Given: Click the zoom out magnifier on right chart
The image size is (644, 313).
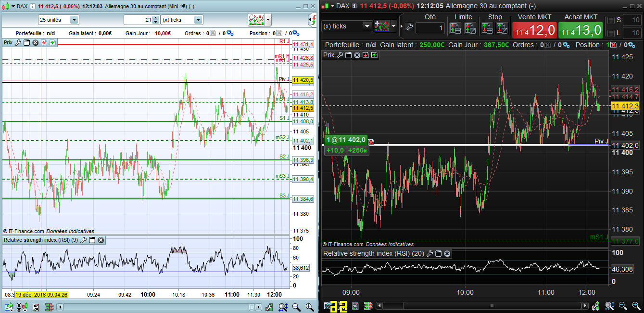Looking at the screenshot, I should 623,306.
